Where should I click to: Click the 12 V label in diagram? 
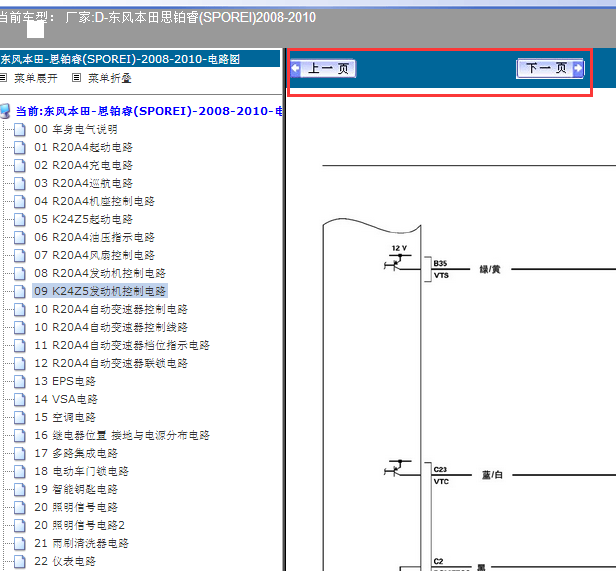point(399,248)
